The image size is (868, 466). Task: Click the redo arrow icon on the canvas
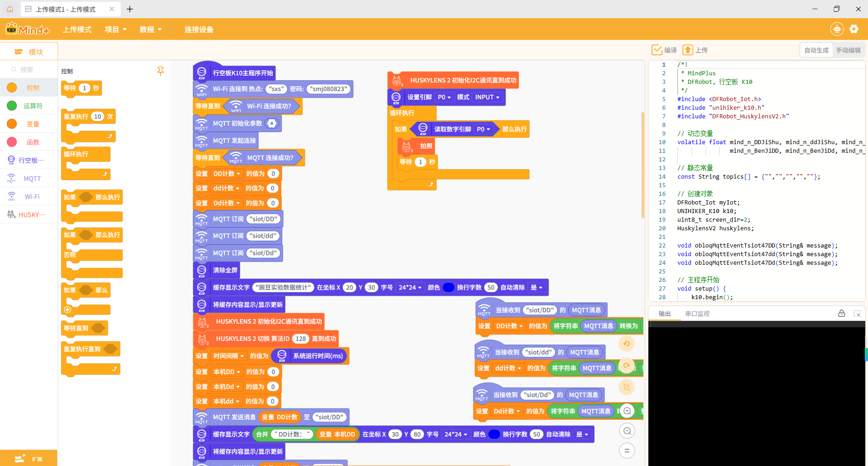[627, 365]
